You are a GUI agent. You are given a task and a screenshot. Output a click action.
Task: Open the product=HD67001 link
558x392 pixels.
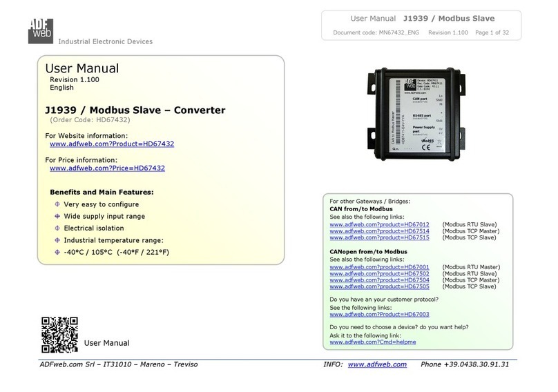379,267
